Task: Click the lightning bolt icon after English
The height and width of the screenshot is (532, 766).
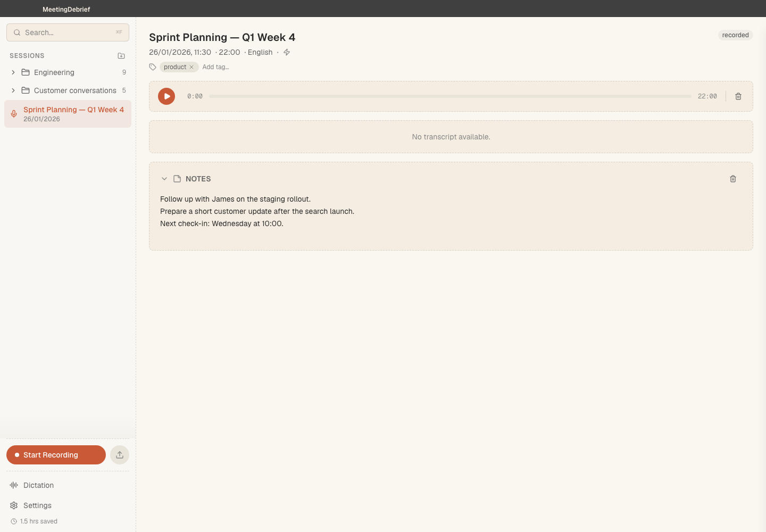Action: 287,52
